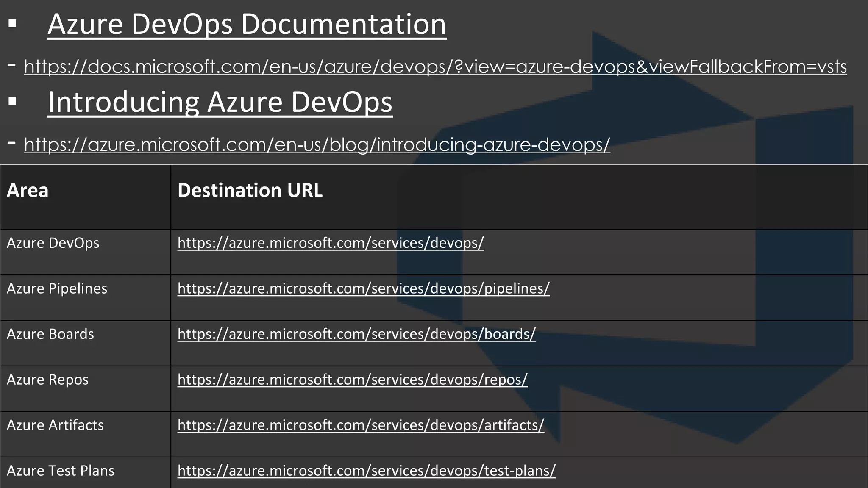Screen dimensions: 868x488
Task: Open the services/devops/ link in Azure DevOps row
Action: pyautogui.click(x=331, y=243)
